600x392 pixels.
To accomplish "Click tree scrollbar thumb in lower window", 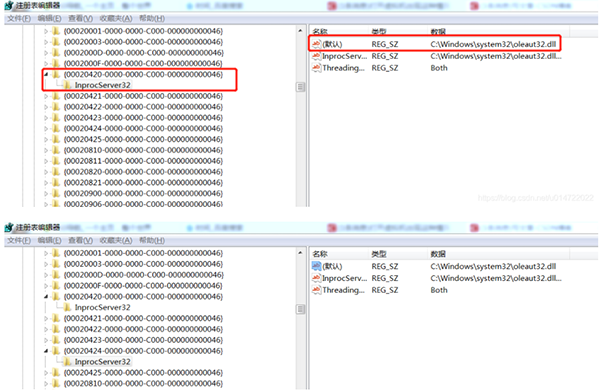I will (x=301, y=309).
